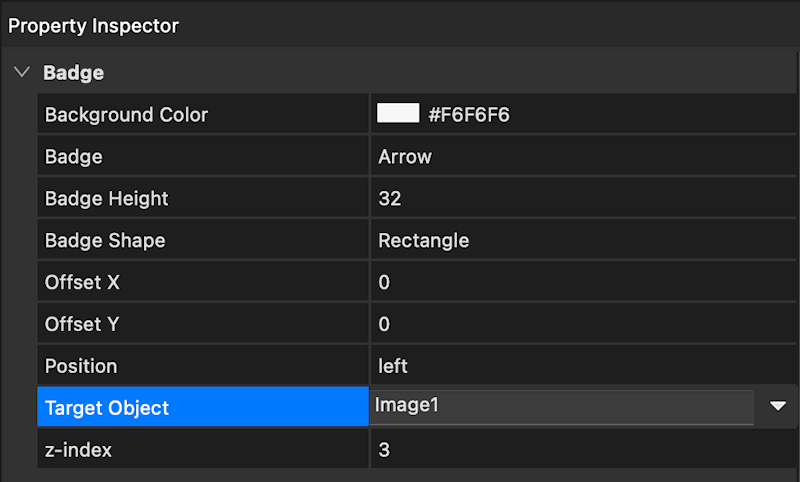Click the Badge section header label
The width and height of the screenshot is (800, 482).
pyautogui.click(x=73, y=73)
